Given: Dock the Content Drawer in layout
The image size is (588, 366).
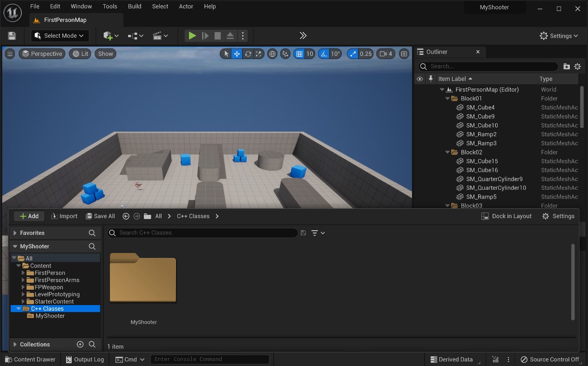Looking at the screenshot, I should (x=507, y=216).
